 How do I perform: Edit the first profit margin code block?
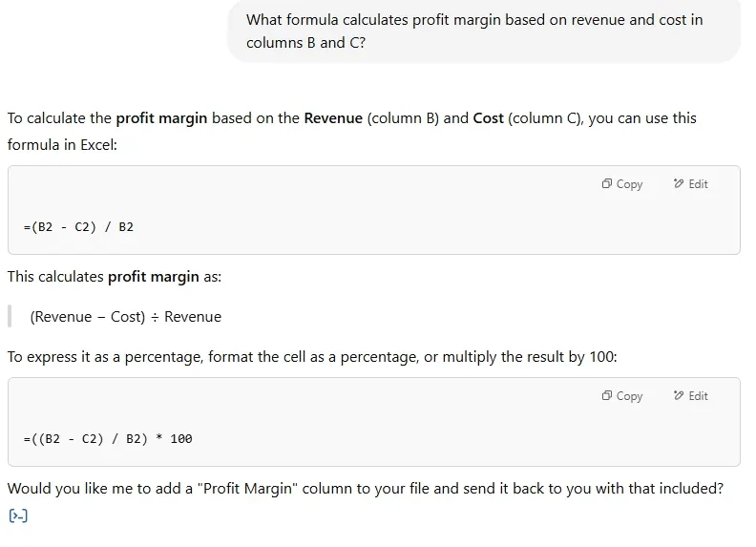pos(690,184)
